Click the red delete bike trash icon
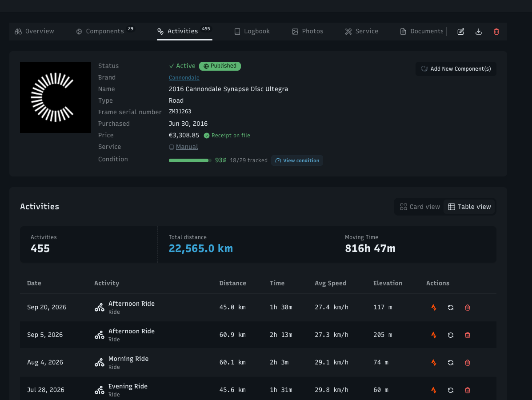 (496, 32)
